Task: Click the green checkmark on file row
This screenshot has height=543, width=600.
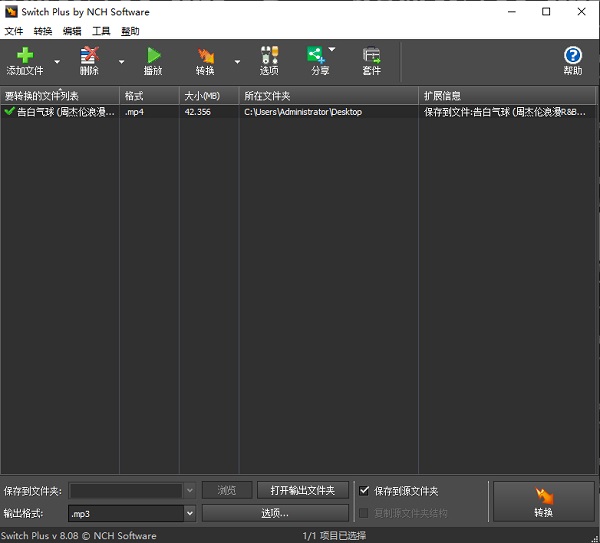Action: pos(9,111)
